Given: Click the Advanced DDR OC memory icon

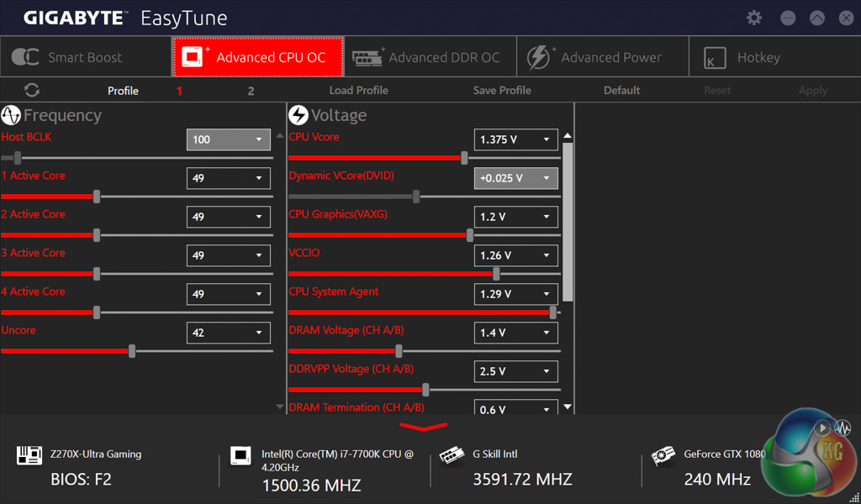Looking at the screenshot, I should (x=368, y=57).
